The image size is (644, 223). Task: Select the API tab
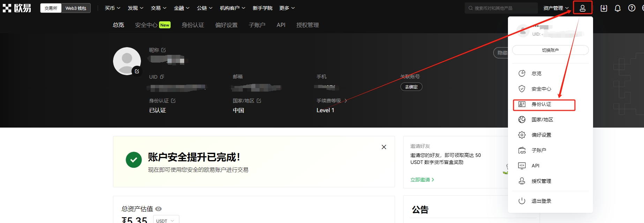pyautogui.click(x=281, y=25)
